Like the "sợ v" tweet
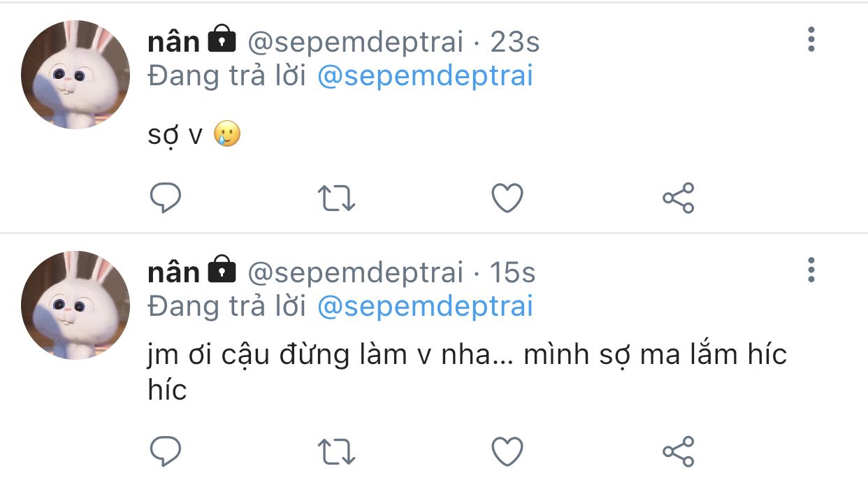The width and height of the screenshot is (868, 480). (x=507, y=198)
